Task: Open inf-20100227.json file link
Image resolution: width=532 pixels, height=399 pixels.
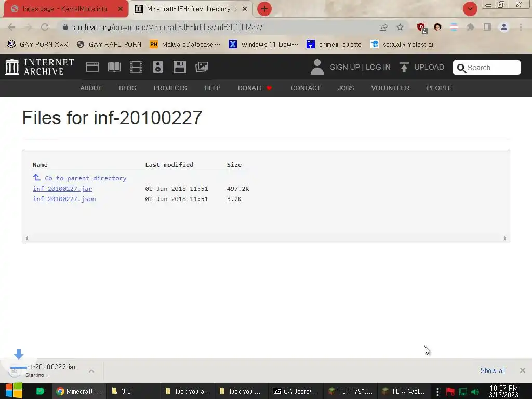Action: pyautogui.click(x=64, y=199)
